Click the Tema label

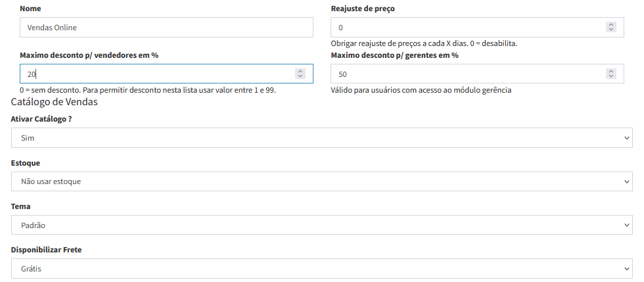click(x=21, y=206)
